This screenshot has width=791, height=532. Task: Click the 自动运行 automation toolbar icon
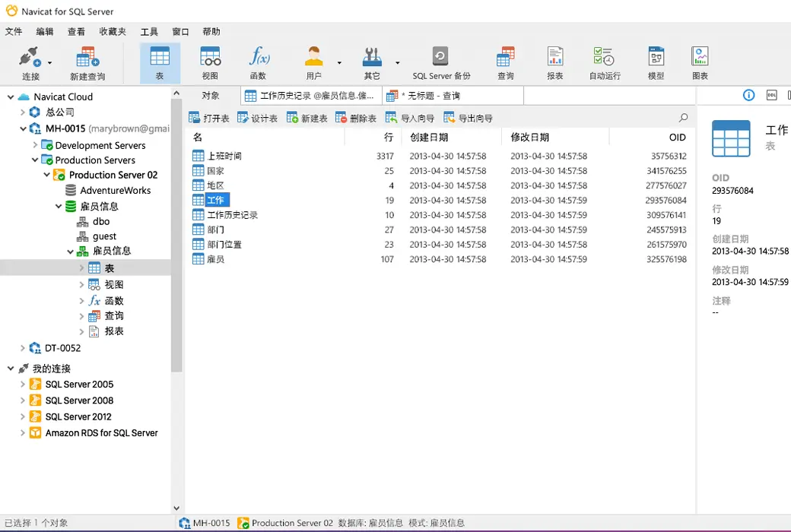(604, 56)
